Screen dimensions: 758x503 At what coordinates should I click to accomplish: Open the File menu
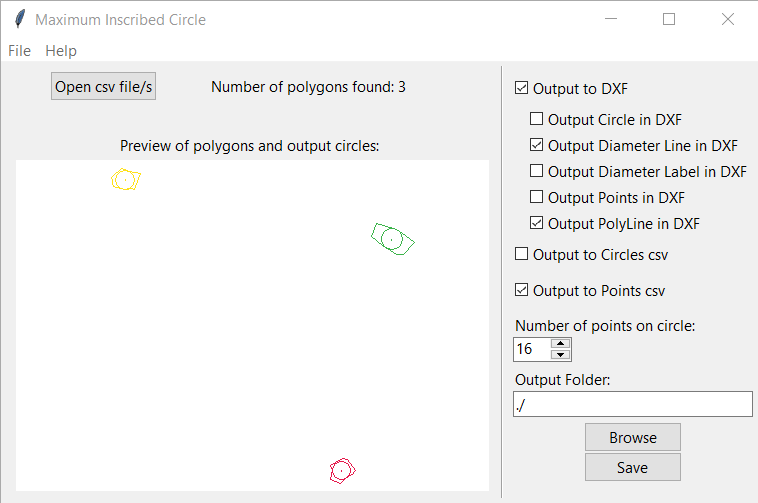pos(19,51)
